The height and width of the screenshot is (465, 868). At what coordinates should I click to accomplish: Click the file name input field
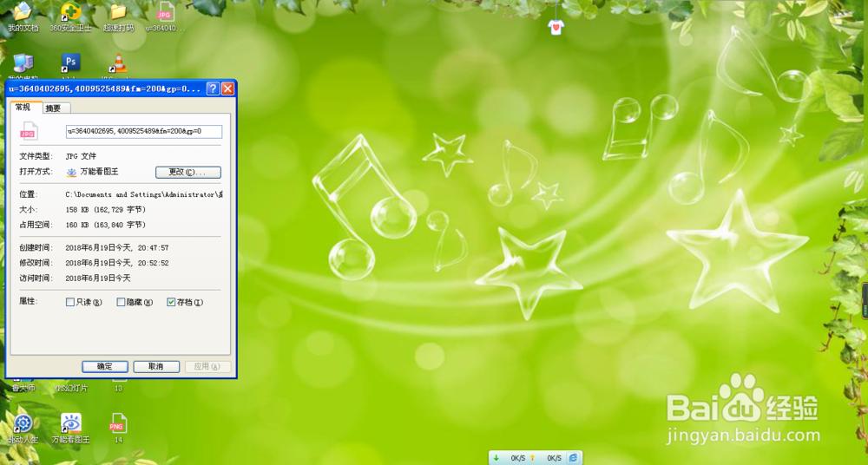(144, 131)
